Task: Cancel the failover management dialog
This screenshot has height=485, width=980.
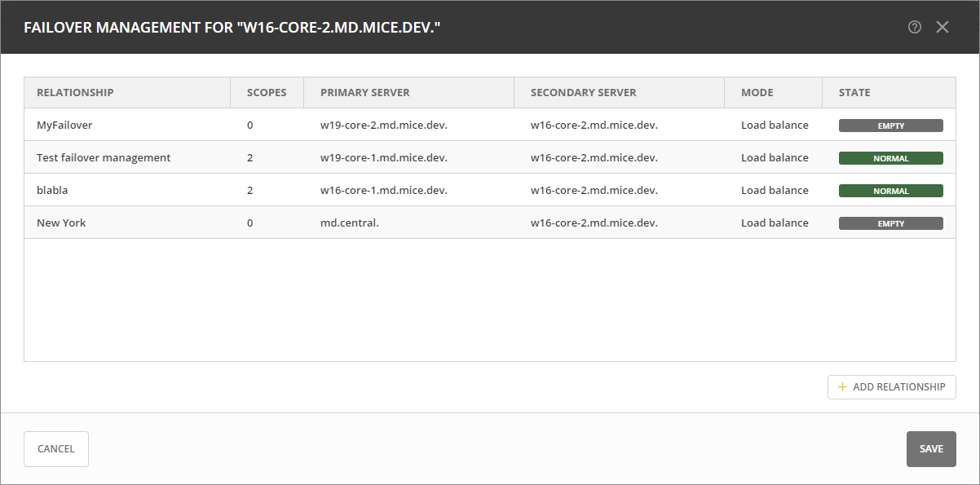Action: (56, 449)
